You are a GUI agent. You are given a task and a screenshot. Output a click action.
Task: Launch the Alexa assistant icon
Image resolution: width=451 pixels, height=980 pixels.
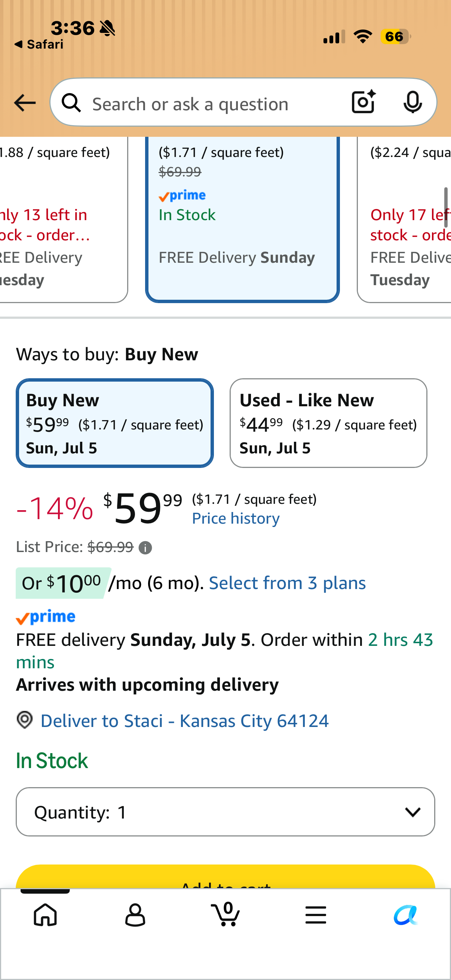click(406, 915)
